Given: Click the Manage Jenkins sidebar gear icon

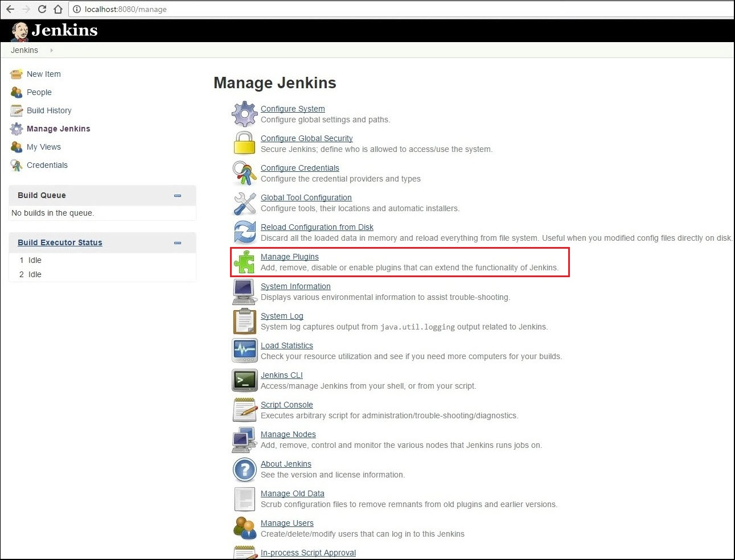Looking at the screenshot, I should [x=17, y=129].
